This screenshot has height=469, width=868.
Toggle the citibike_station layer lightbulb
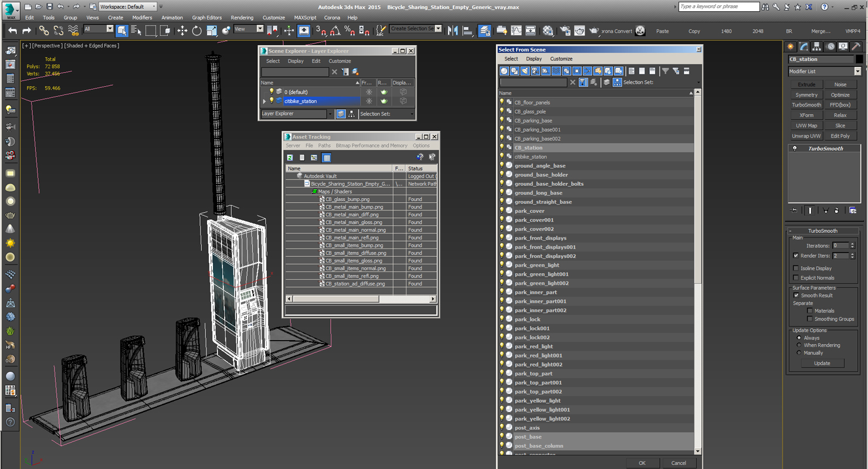(x=272, y=101)
